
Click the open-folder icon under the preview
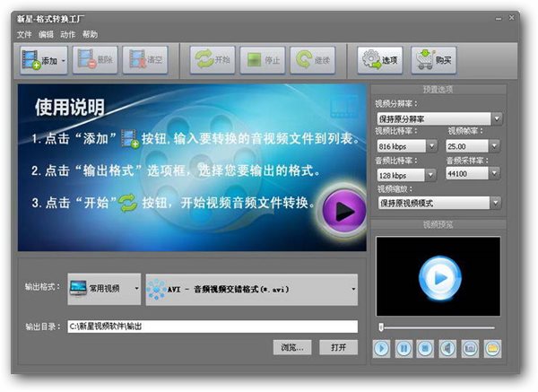coord(492,349)
